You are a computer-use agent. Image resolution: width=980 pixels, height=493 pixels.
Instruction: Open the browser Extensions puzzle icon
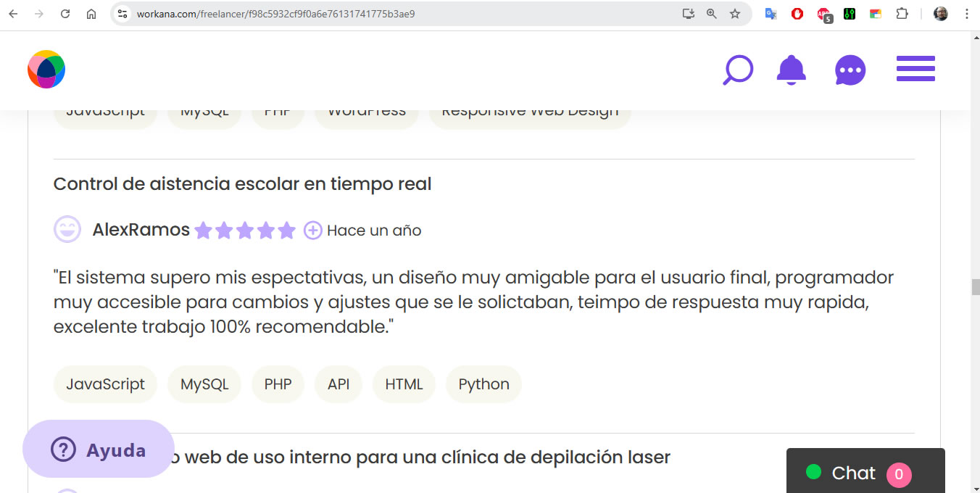coord(902,14)
